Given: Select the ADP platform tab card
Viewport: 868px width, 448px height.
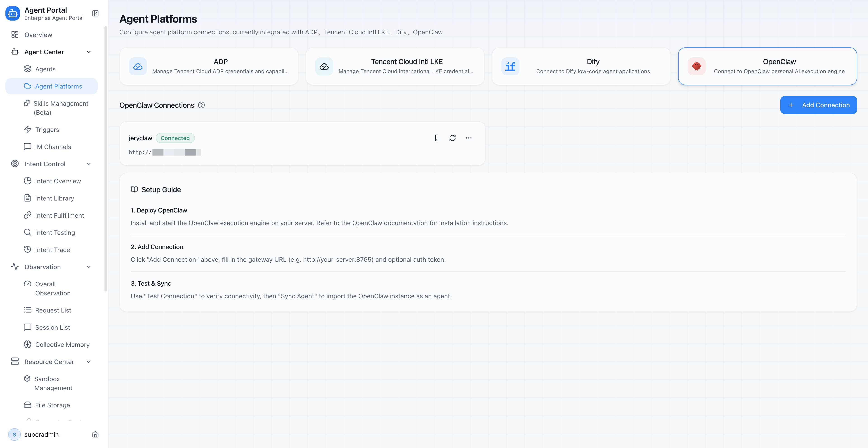Looking at the screenshot, I should 209,66.
